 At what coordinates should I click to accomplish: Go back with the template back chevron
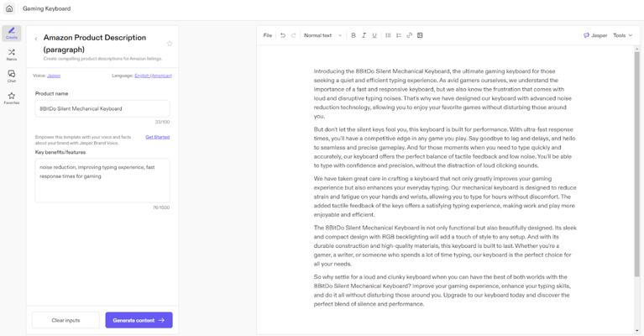coord(36,39)
